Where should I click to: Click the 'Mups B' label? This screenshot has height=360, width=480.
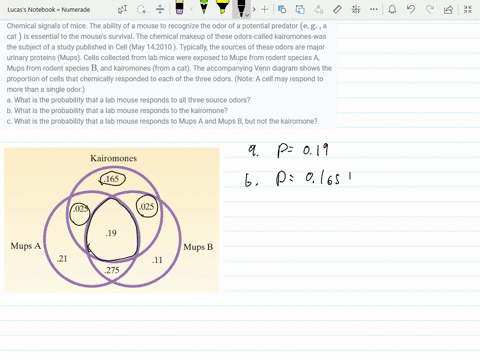198,247
